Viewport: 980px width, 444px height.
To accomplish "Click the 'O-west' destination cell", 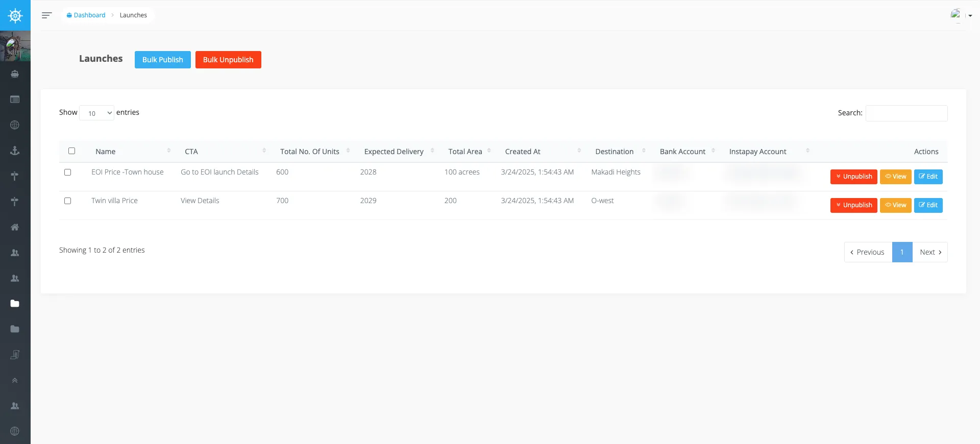I will pyautogui.click(x=602, y=201).
